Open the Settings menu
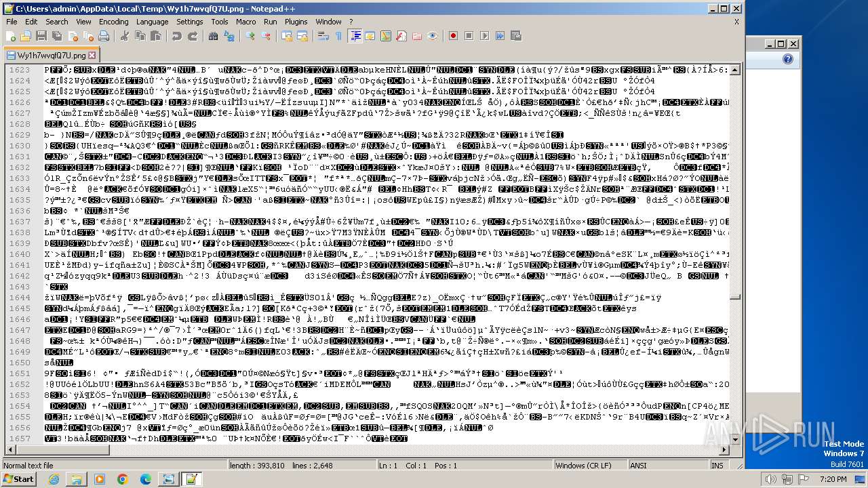868x488 pixels. [x=190, y=22]
